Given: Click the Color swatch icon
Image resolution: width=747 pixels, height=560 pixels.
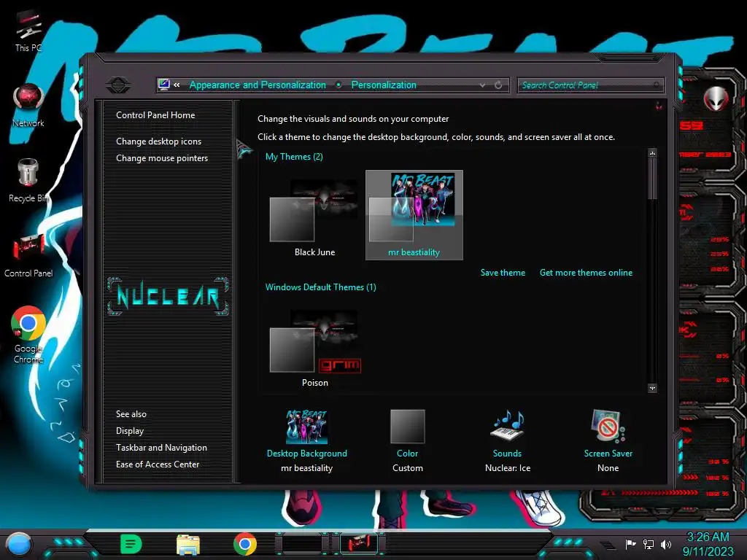Looking at the screenshot, I should [407, 427].
